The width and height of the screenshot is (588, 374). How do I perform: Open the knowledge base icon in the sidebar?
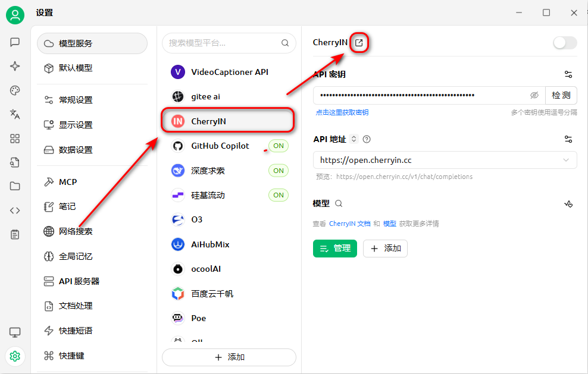15,163
